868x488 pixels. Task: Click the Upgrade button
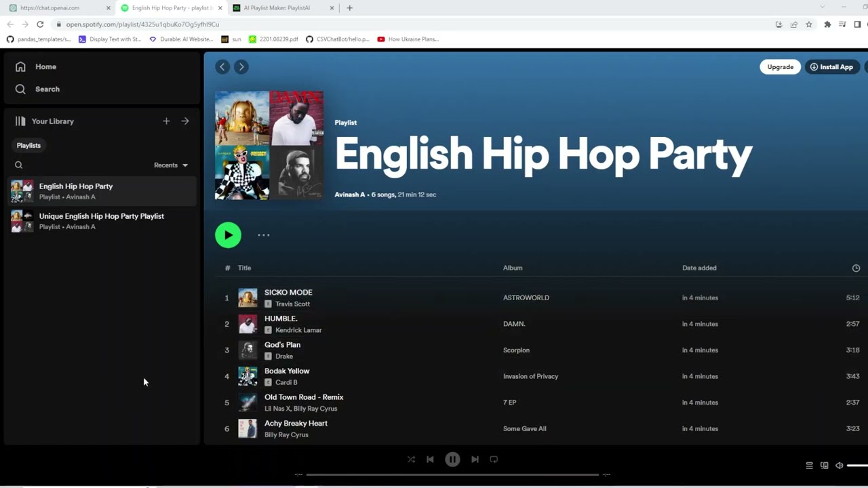(781, 67)
